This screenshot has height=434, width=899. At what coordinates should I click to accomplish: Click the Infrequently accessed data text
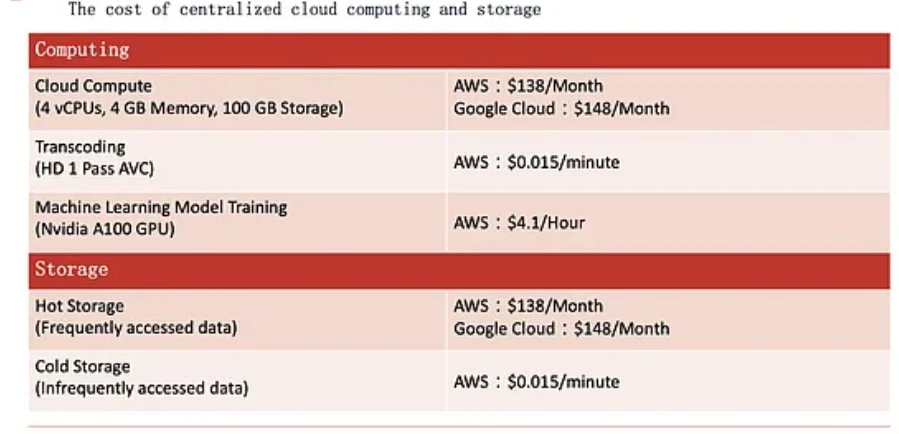pos(142,389)
